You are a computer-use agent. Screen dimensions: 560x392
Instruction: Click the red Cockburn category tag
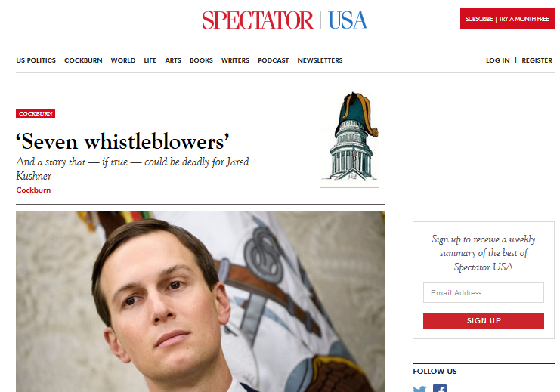click(36, 113)
